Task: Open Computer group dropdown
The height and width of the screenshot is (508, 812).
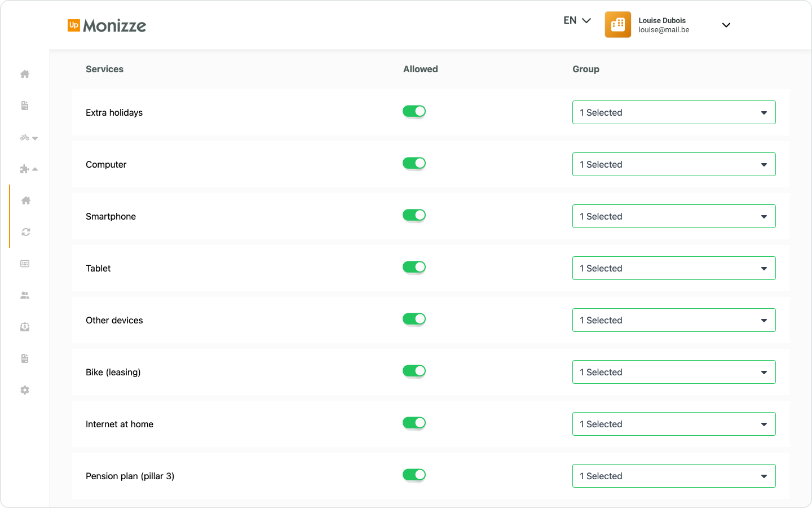Action: coord(674,164)
